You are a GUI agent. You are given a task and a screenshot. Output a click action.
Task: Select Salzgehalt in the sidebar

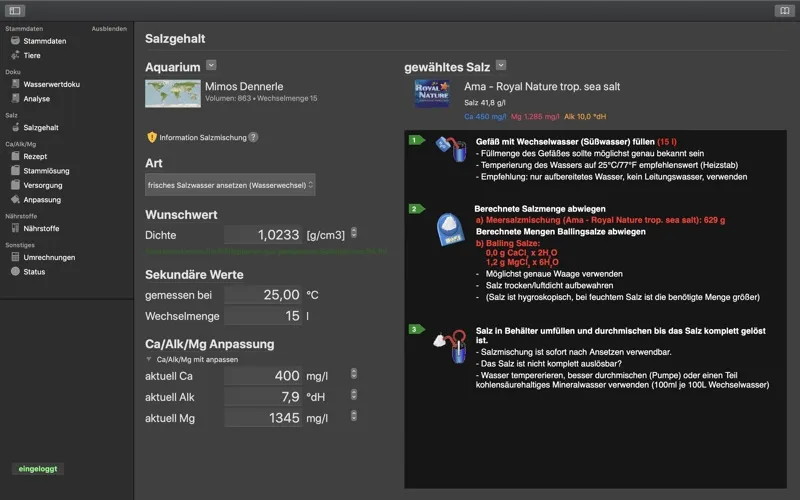41,128
